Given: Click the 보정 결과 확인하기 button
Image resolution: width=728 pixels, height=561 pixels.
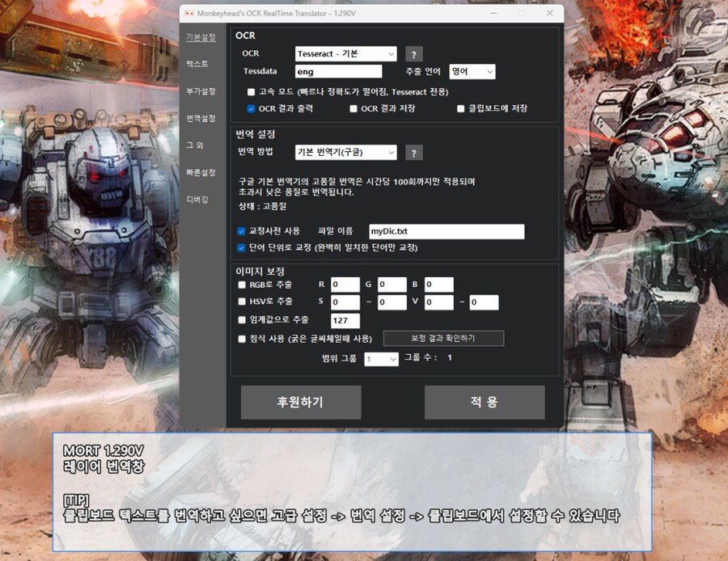Looking at the screenshot, I should (x=443, y=338).
